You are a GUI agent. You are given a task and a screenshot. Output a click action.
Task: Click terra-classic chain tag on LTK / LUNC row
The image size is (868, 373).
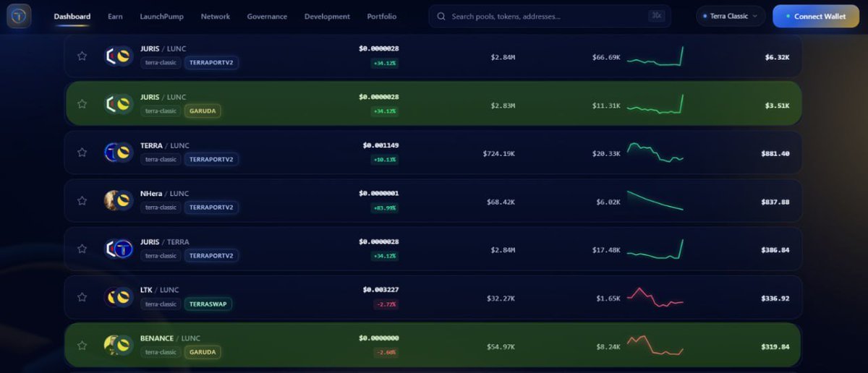(161, 304)
